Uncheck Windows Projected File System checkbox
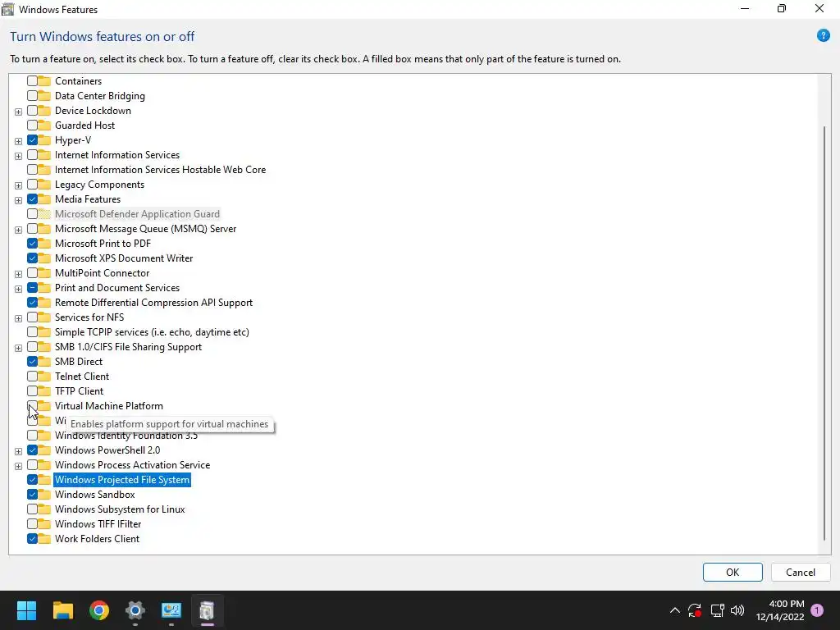840x630 pixels. tap(32, 479)
